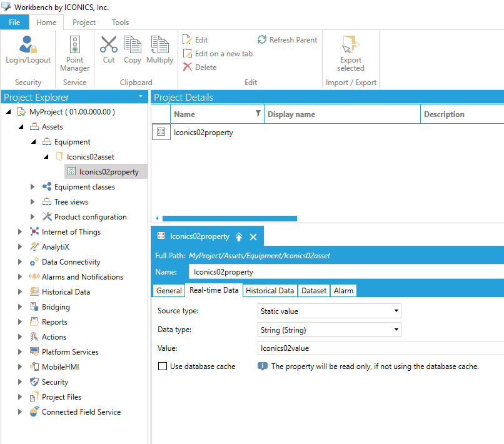Click the Data Connectivity gears icon
Viewport: 504px width, 444px height.
(x=34, y=262)
